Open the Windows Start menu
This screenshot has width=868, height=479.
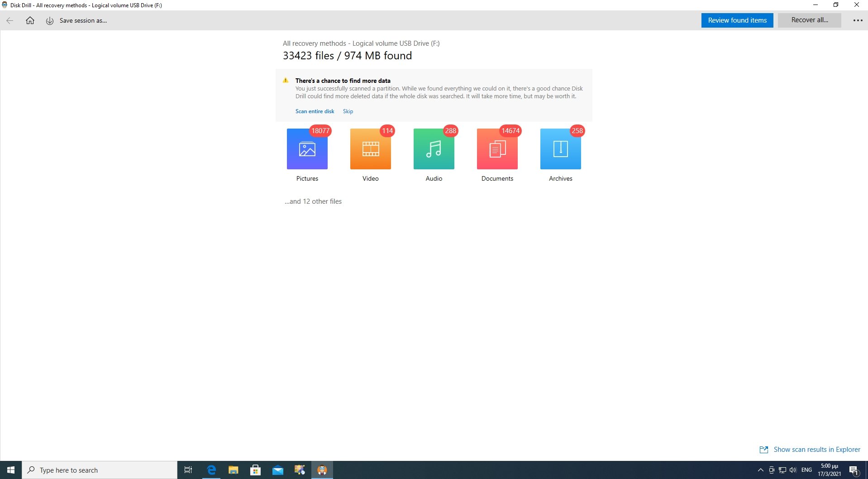[x=11, y=470]
